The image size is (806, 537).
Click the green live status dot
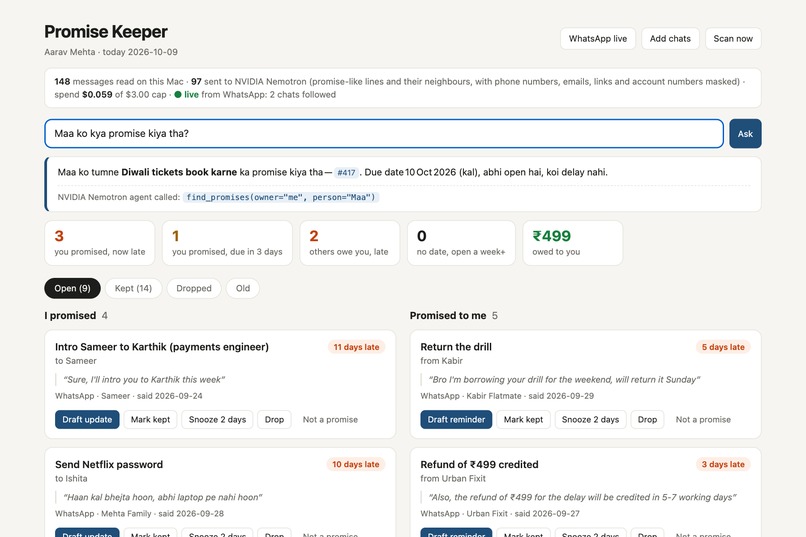pos(178,95)
